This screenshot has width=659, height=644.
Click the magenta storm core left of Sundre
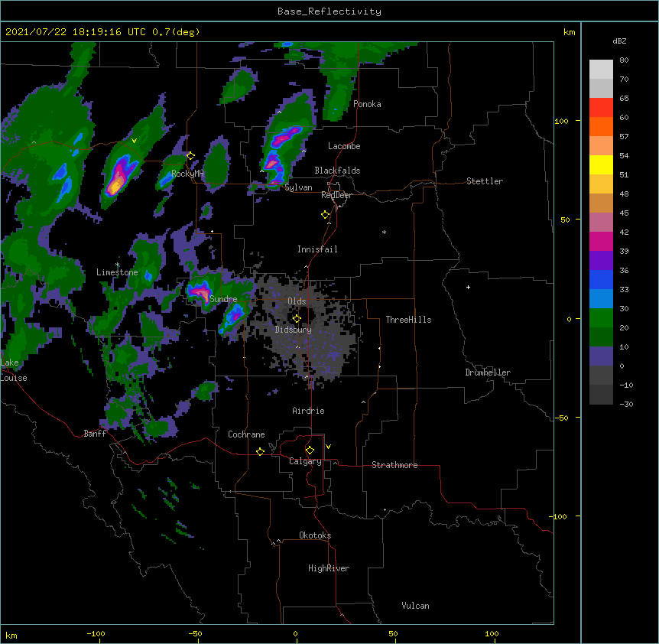[200, 291]
